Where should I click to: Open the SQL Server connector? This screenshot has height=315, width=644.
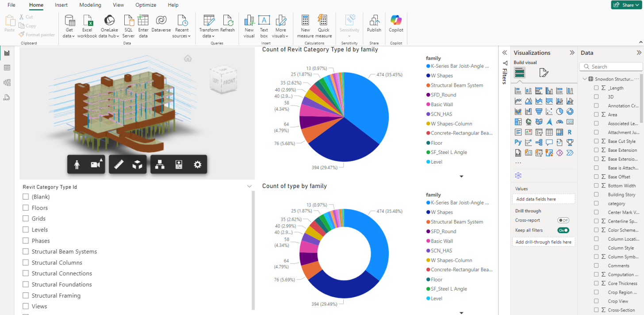(x=128, y=26)
